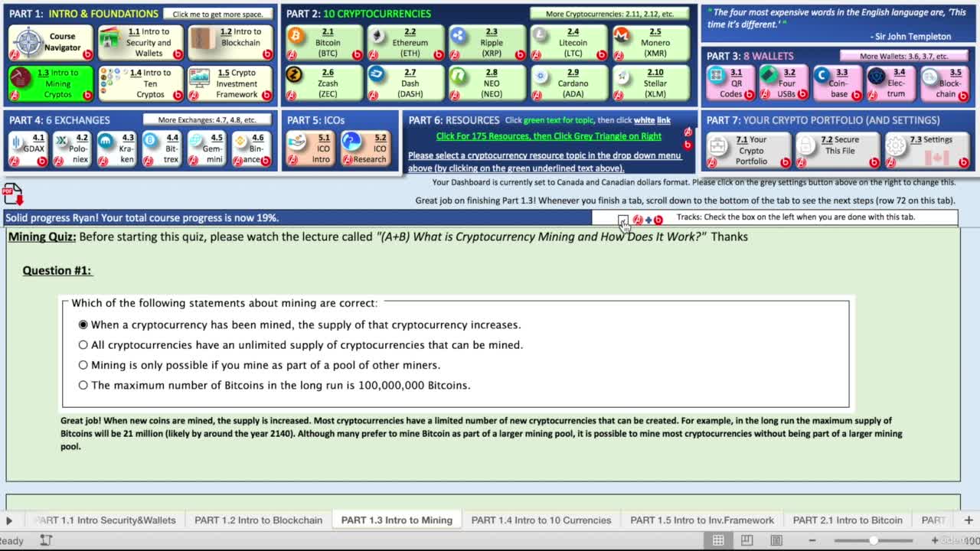Expand 'More Wallets: 3.6, 3.7, etc.' list
The height and width of the screenshot is (551, 980).
(903, 56)
